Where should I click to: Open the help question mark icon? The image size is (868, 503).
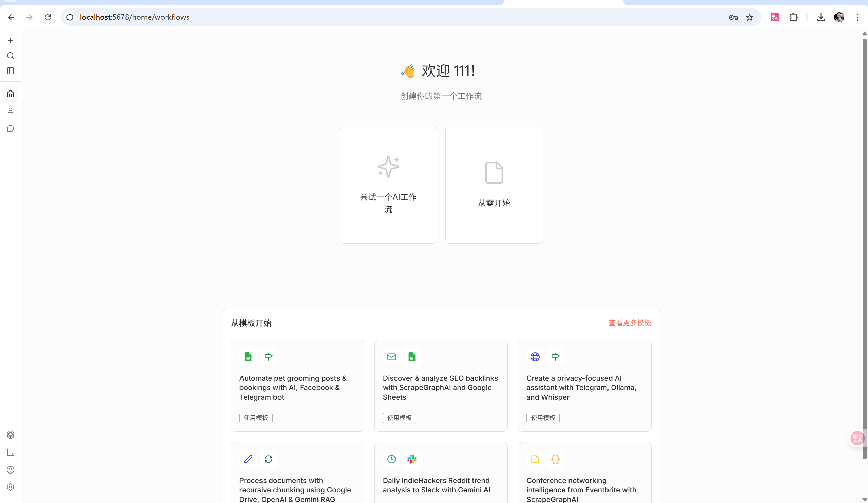pos(10,469)
